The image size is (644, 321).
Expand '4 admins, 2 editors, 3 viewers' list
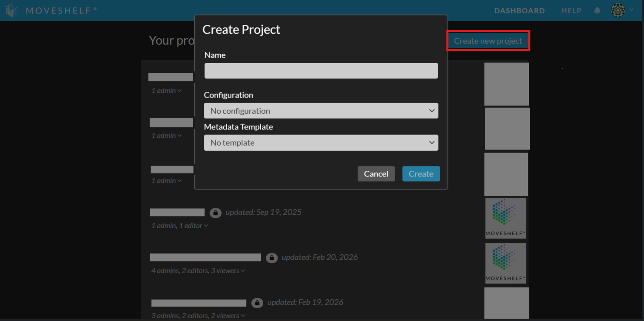click(198, 271)
